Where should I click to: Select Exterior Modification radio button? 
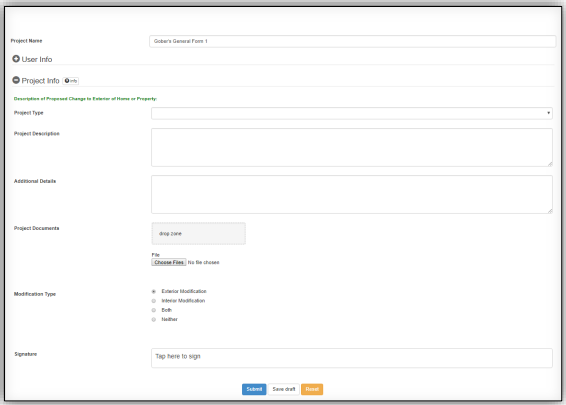click(154, 291)
